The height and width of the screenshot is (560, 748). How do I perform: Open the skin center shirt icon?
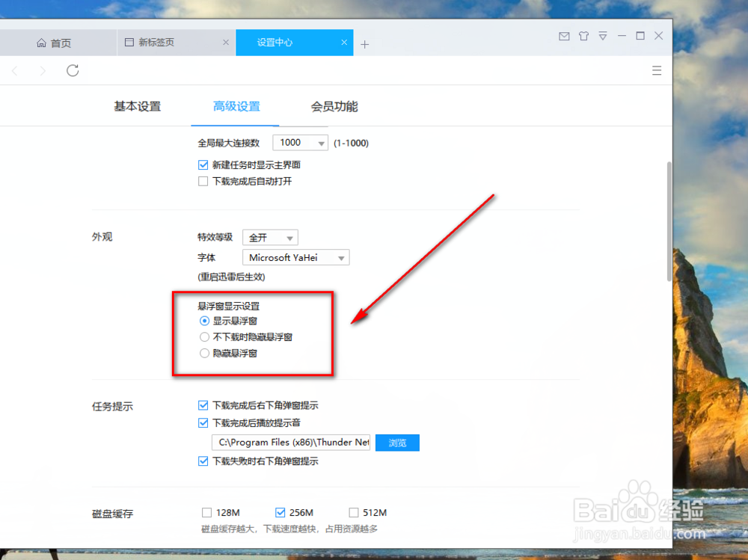click(x=583, y=35)
